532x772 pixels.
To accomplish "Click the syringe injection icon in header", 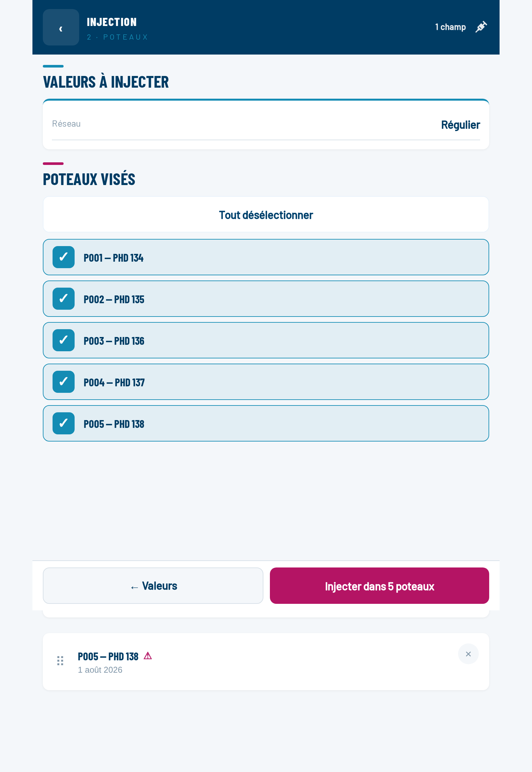I will click(481, 27).
